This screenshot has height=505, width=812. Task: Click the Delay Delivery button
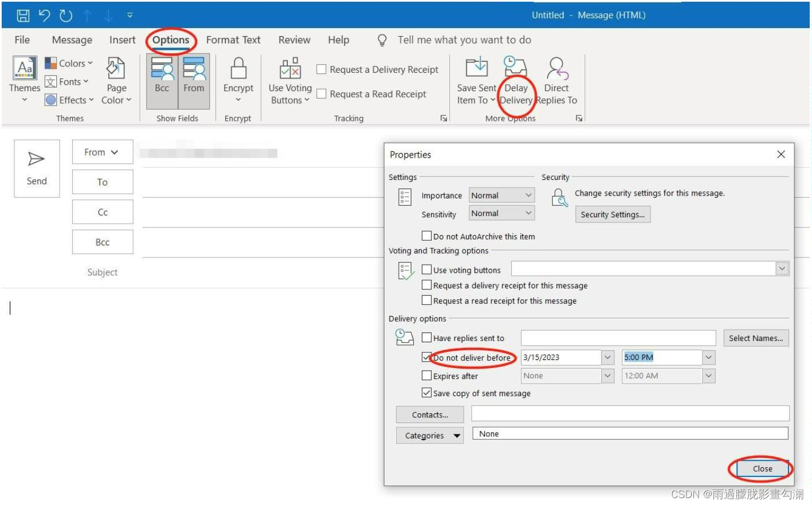[x=516, y=81]
